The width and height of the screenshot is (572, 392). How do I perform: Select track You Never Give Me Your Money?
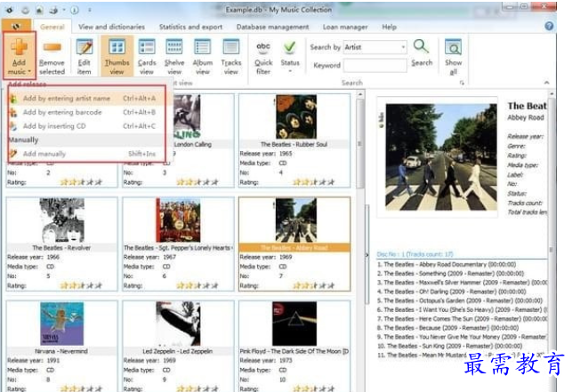coord(462,337)
